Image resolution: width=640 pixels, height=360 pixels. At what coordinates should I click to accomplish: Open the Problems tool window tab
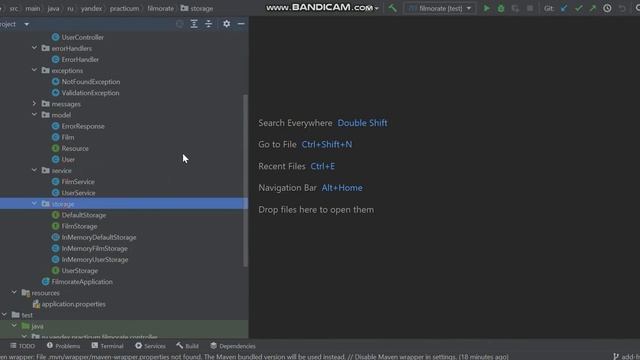click(63, 346)
